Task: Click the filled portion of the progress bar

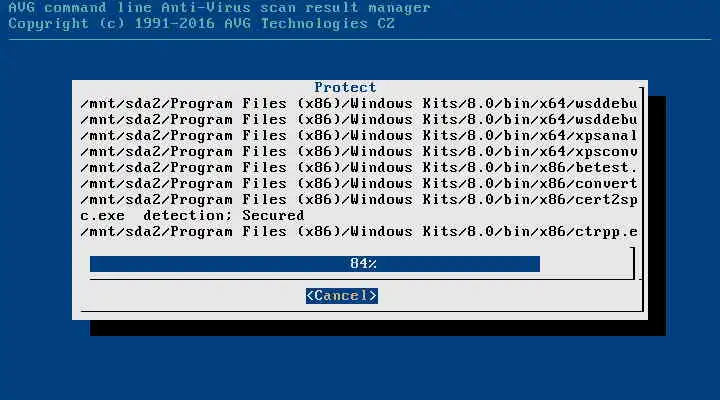Action: click(315, 264)
